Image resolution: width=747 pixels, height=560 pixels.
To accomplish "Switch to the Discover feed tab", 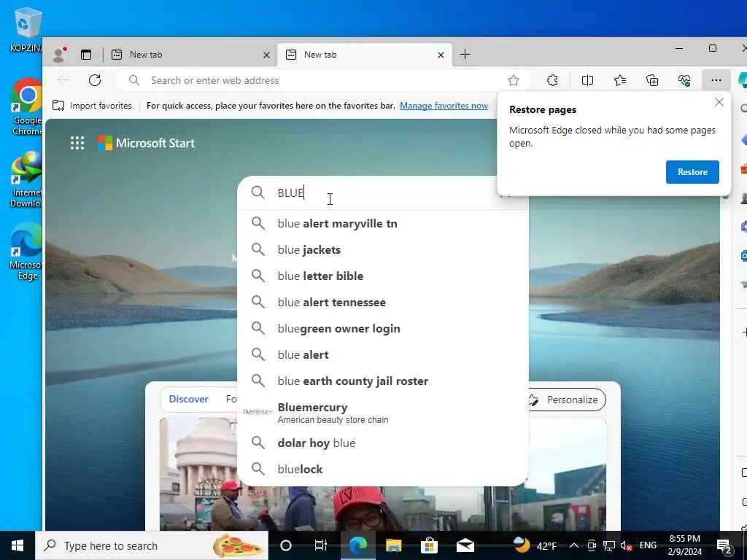I will tap(189, 399).
